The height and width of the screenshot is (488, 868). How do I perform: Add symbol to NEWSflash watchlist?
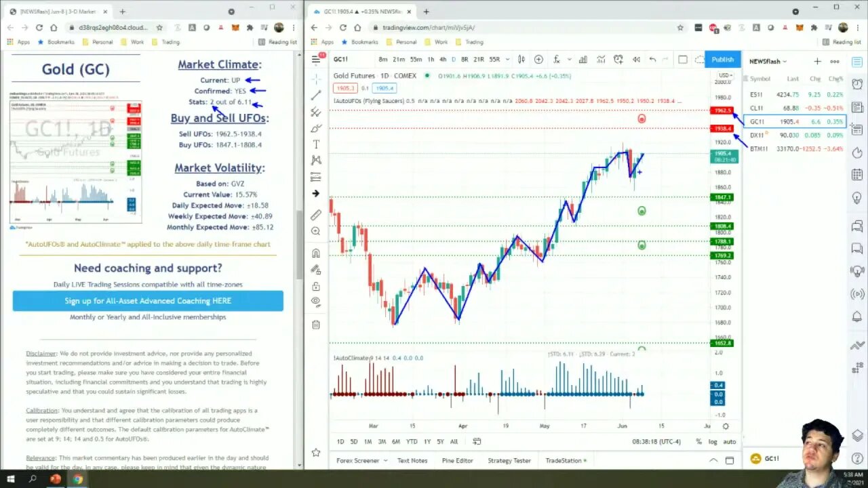pos(817,62)
